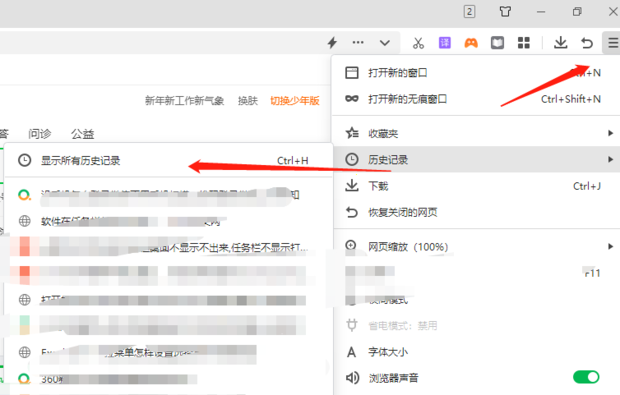Open the three-dots more options icon
Viewport: 620px width, 395px height.
358,42
